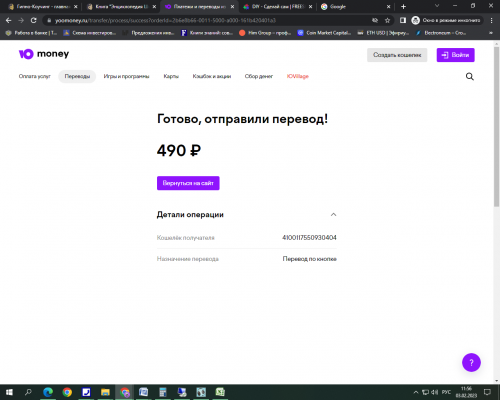This screenshot has width=500, height=400.
Task: Open the ЮVillage menu item
Action: coord(298,76)
